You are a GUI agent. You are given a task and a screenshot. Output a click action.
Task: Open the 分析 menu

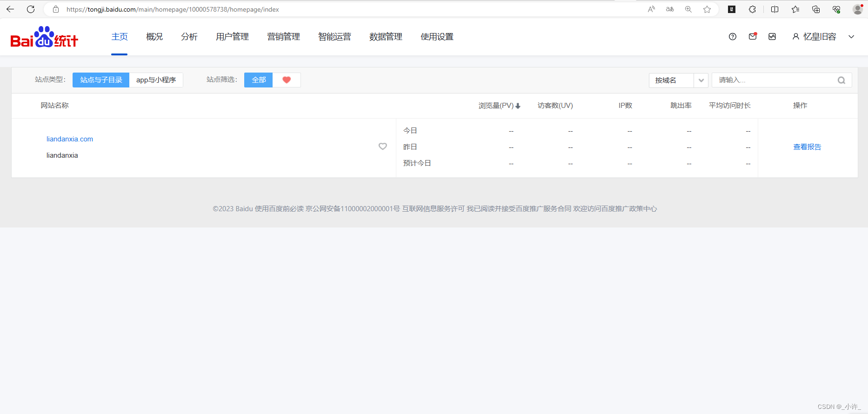pyautogui.click(x=189, y=37)
